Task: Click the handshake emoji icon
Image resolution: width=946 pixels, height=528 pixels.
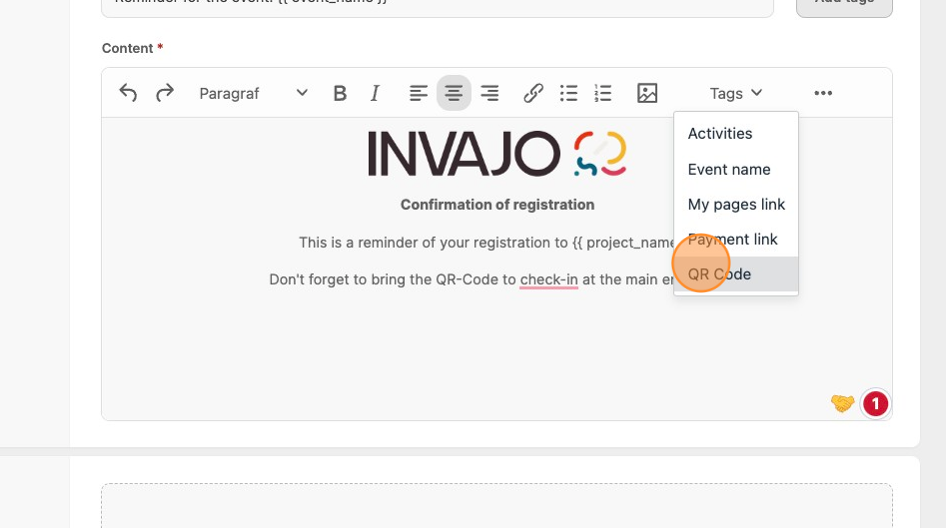Action: tap(842, 402)
